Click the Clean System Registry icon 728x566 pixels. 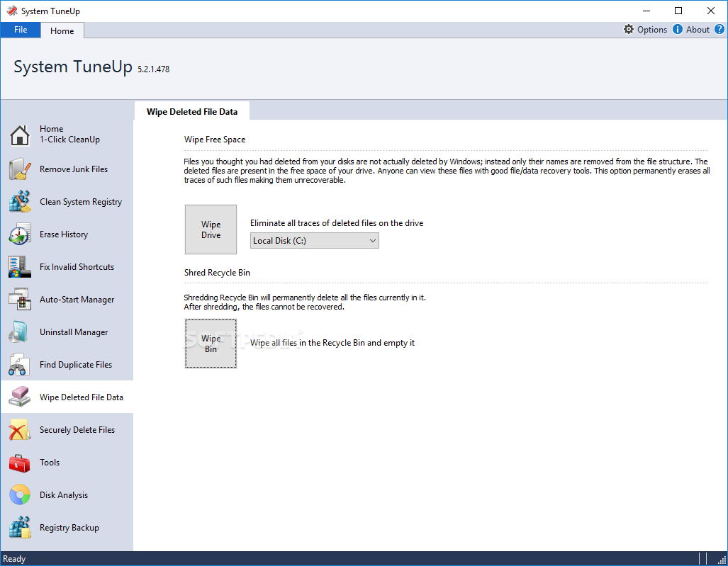coord(20,202)
